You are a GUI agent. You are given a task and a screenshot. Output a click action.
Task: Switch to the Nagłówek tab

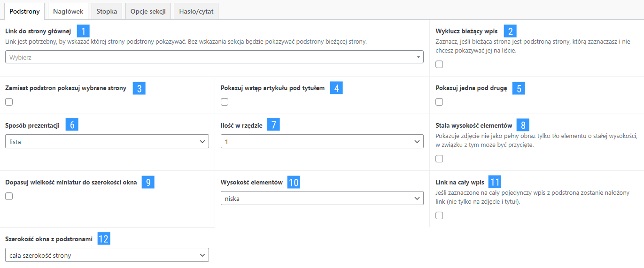coord(68,11)
